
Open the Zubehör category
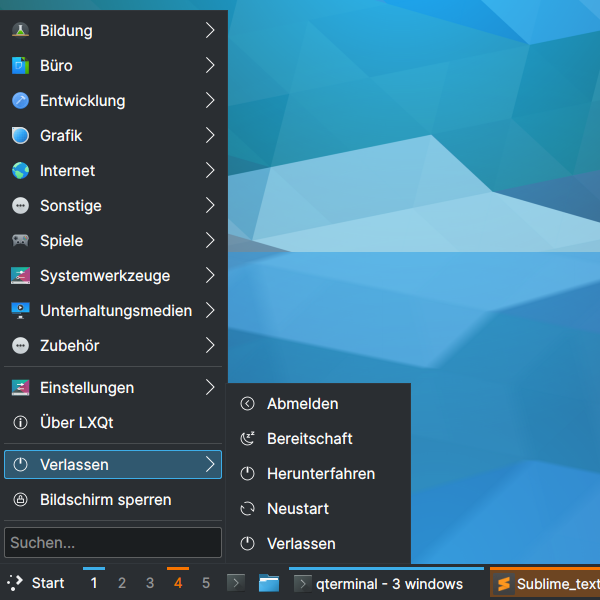pyautogui.click(x=113, y=346)
